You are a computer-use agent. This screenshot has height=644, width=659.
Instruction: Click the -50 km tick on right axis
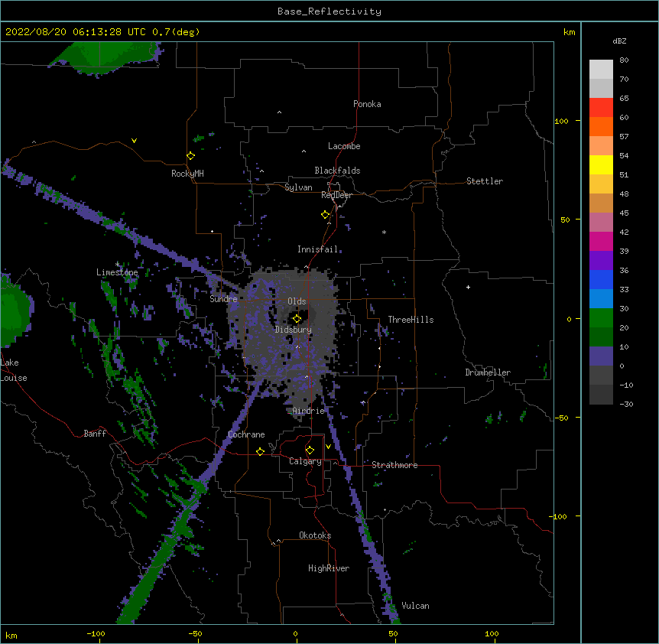[x=561, y=418]
